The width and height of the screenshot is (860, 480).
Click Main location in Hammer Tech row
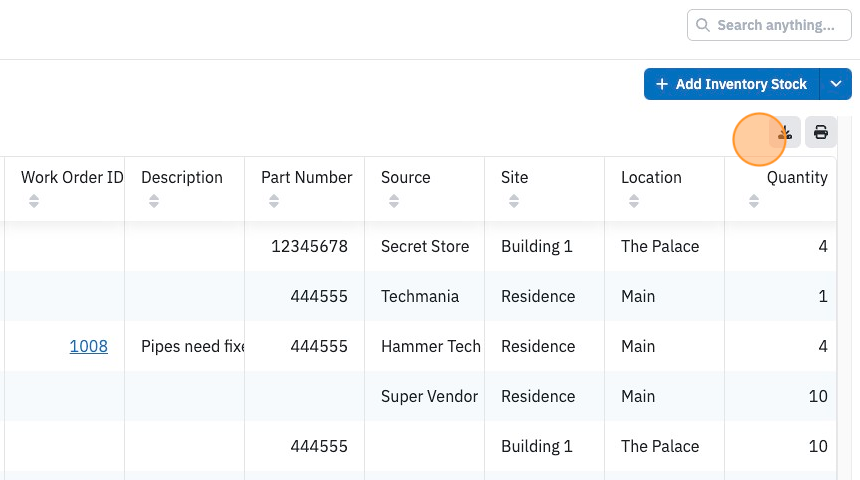click(664, 346)
